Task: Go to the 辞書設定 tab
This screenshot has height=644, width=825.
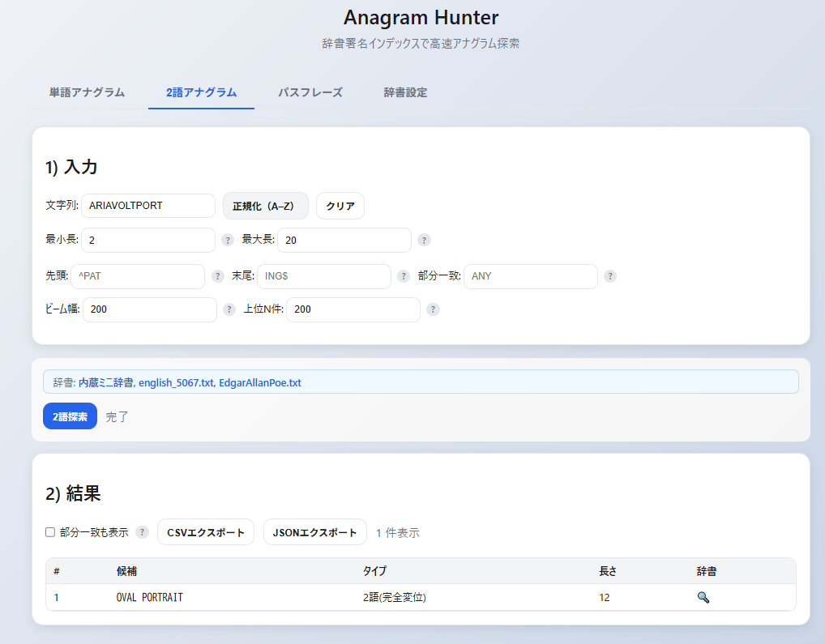Action: coord(405,92)
